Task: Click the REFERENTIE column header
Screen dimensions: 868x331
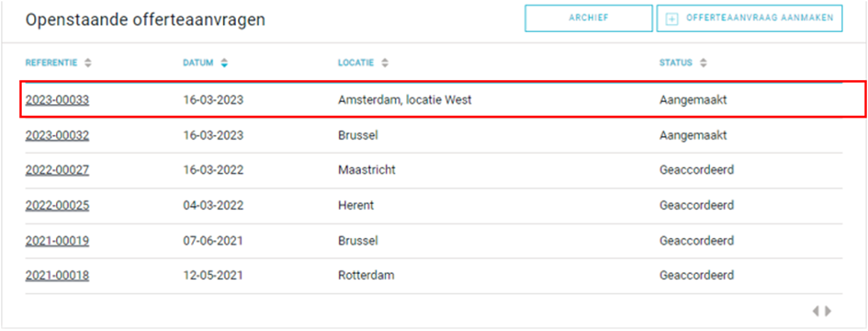Action: coord(51,63)
